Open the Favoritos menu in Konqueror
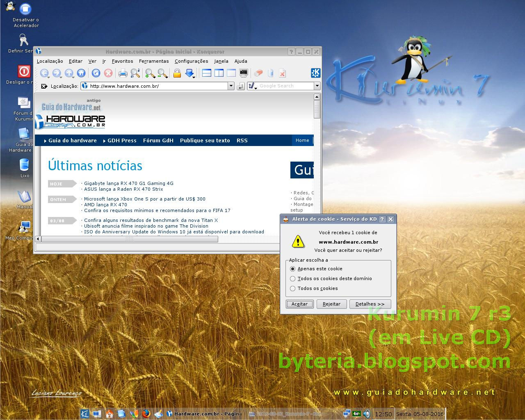 (122, 61)
